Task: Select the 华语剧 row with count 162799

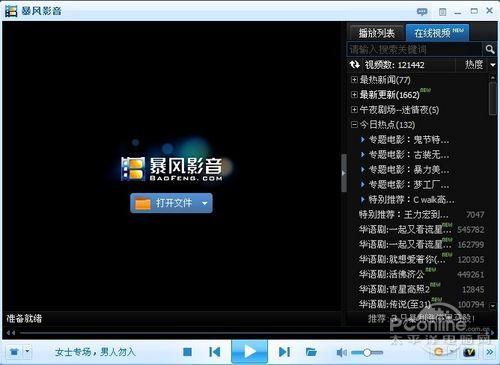Action: click(x=421, y=244)
